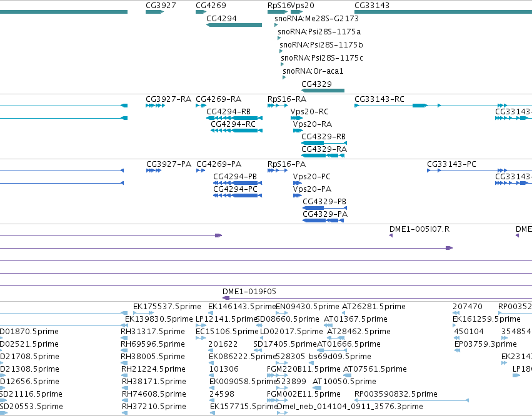This screenshot has height=416, width=532.
Task: Click the CG4294 gene bar
Action: [234, 25]
